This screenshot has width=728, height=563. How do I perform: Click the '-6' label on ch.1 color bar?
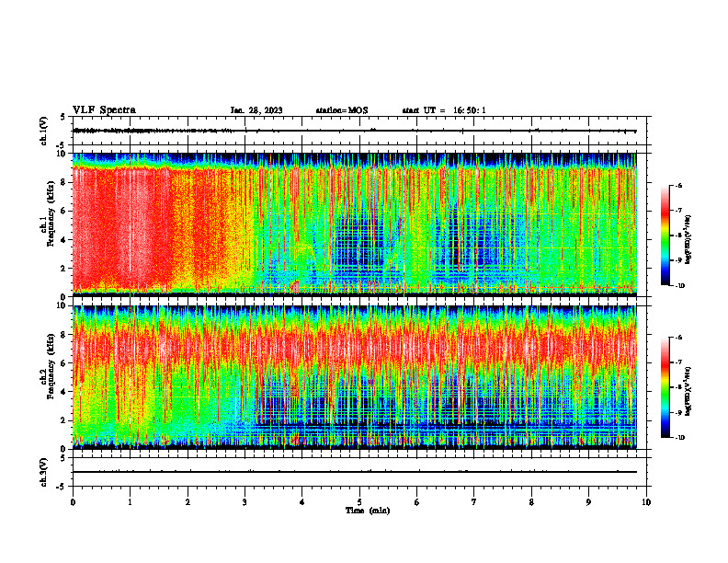point(678,186)
